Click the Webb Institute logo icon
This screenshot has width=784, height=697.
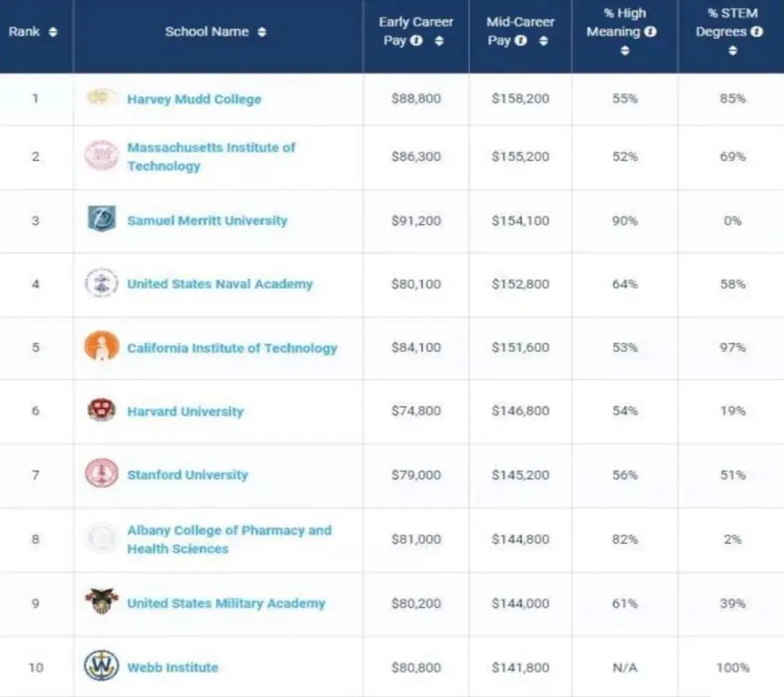101,666
